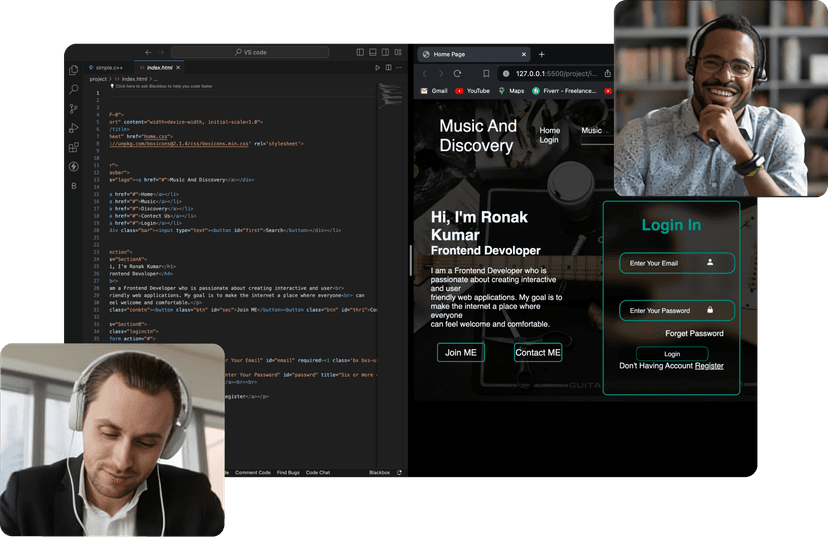Click the editor minimap preview

point(391,95)
